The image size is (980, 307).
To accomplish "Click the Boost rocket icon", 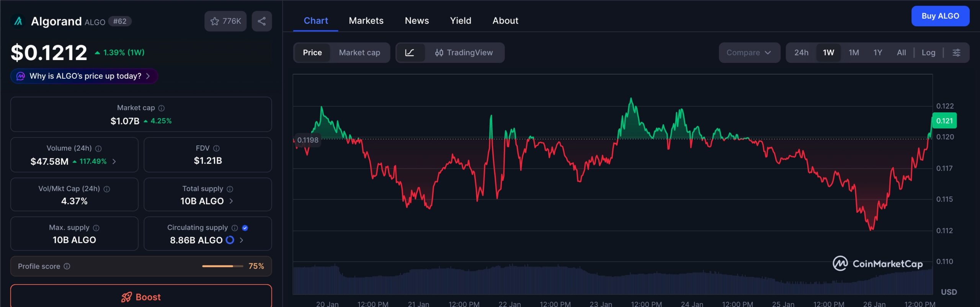I will point(126,297).
